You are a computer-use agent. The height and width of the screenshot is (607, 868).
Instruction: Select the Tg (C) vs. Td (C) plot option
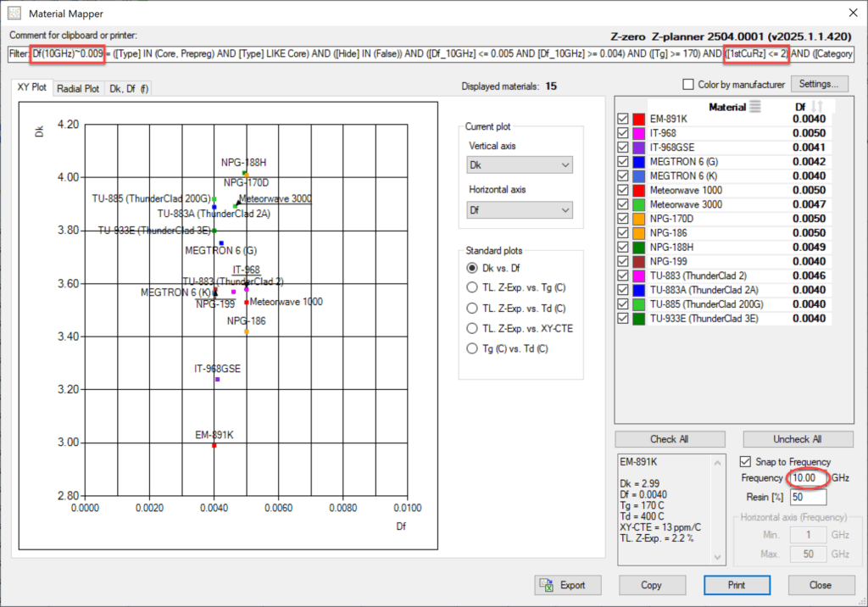473,348
